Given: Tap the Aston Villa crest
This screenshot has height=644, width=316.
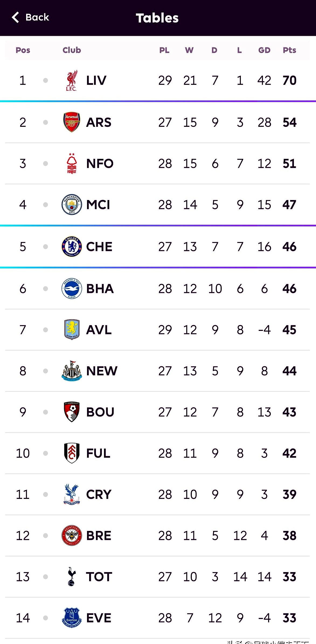Looking at the screenshot, I should pyautogui.click(x=72, y=330).
